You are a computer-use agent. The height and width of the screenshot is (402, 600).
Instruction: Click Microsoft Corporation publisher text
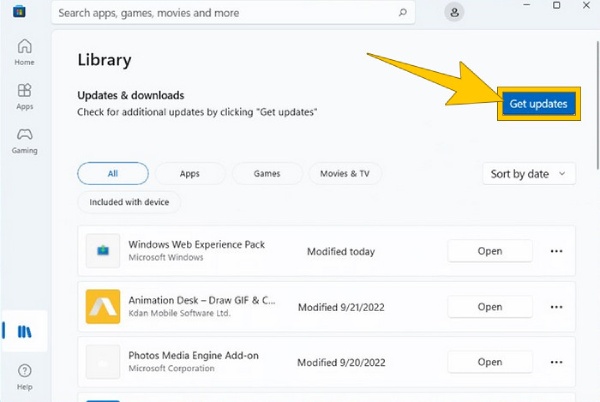(x=171, y=368)
